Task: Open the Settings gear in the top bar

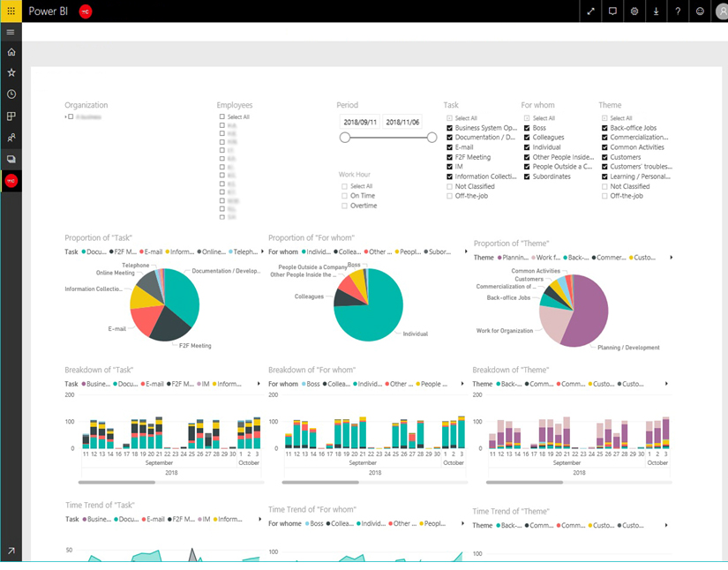Action: tap(634, 11)
